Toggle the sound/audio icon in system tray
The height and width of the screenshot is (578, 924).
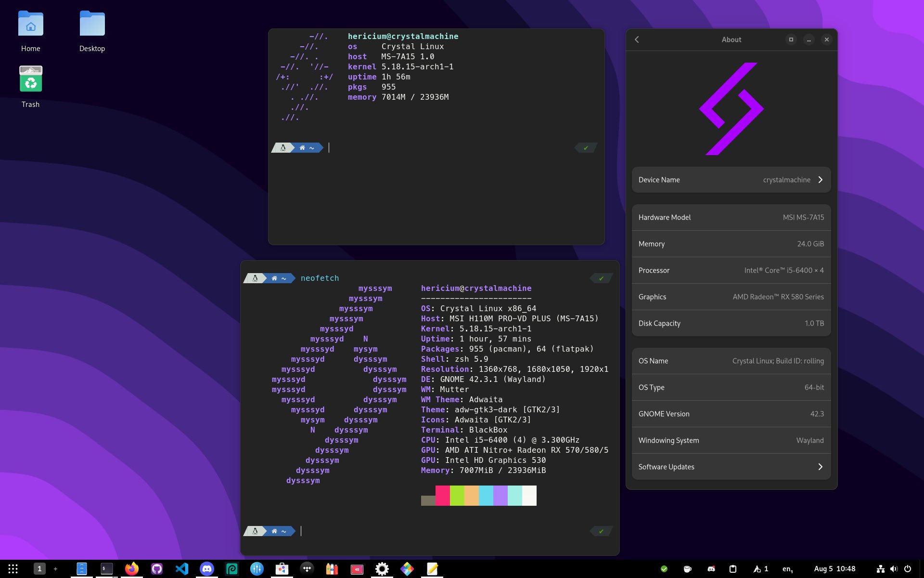tap(898, 569)
